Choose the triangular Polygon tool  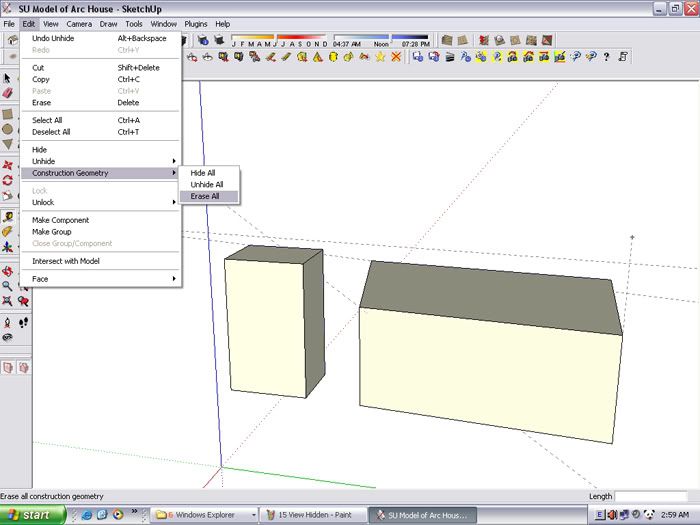8,144
